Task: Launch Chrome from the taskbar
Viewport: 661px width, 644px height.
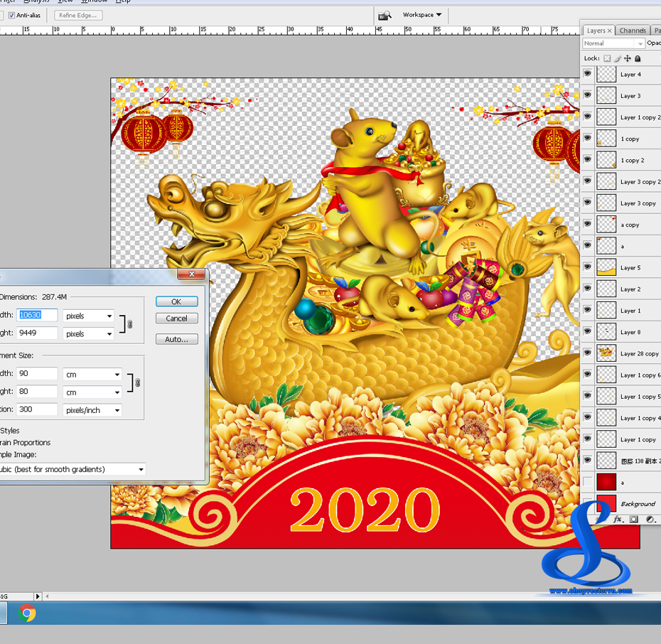Action: 27,613
